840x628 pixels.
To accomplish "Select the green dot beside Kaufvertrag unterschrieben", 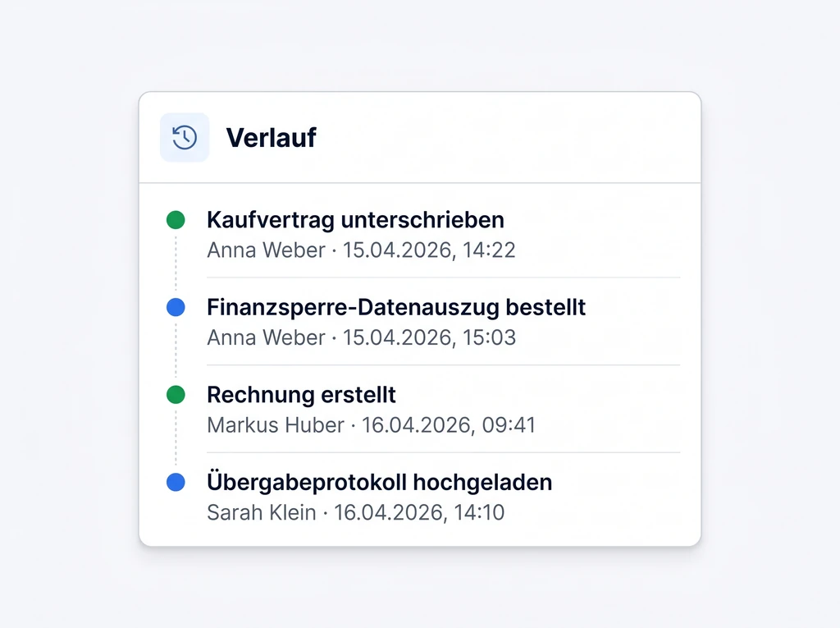I will (x=176, y=220).
